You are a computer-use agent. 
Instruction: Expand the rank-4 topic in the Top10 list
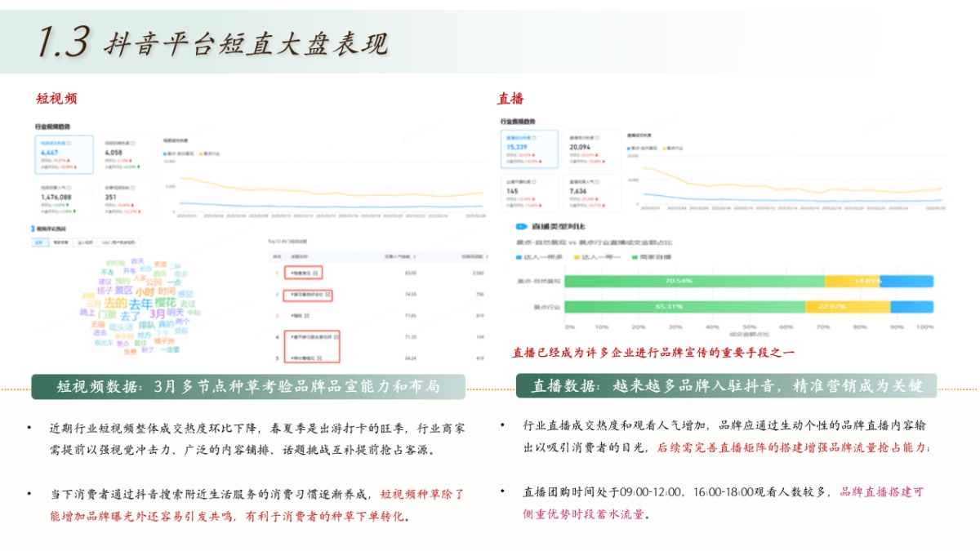pyautogui.click(x=335, y=338)
